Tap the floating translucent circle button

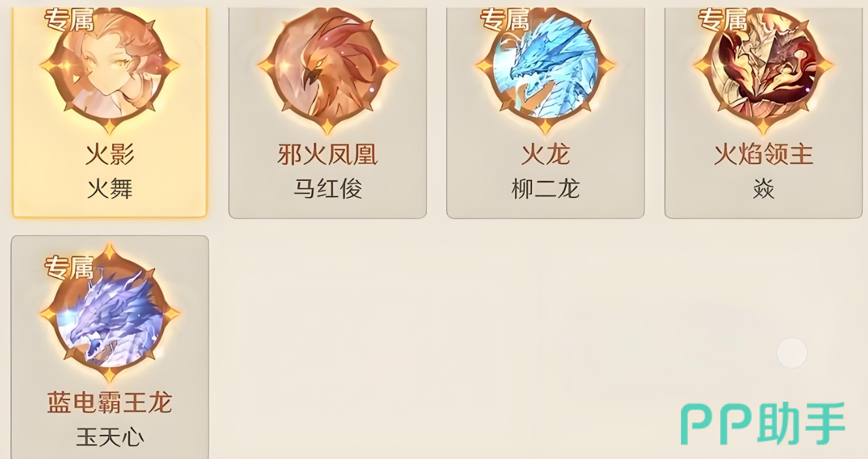pos(792,353)
